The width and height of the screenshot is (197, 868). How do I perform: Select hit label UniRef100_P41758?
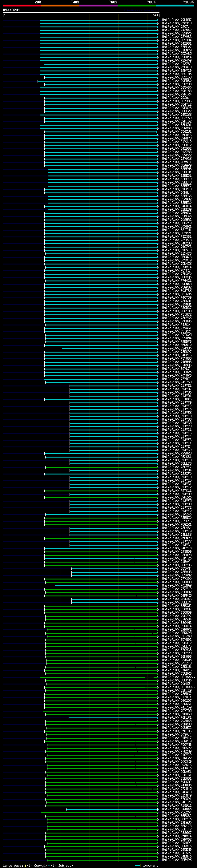pos(177,382)
